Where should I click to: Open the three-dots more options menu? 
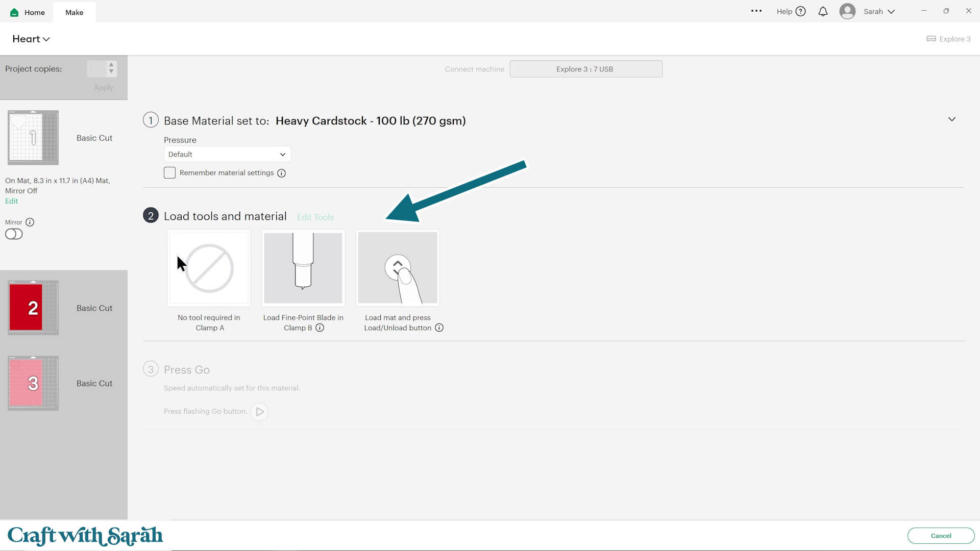(756, 11)
